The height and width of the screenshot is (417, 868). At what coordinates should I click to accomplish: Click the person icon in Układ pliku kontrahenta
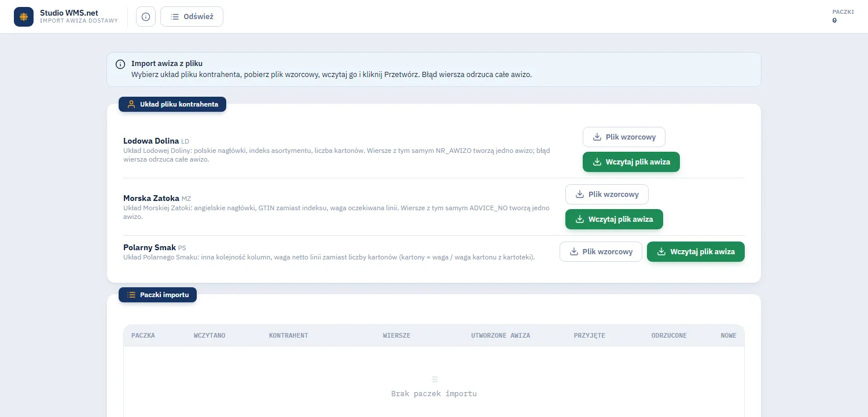click(131, 104)
